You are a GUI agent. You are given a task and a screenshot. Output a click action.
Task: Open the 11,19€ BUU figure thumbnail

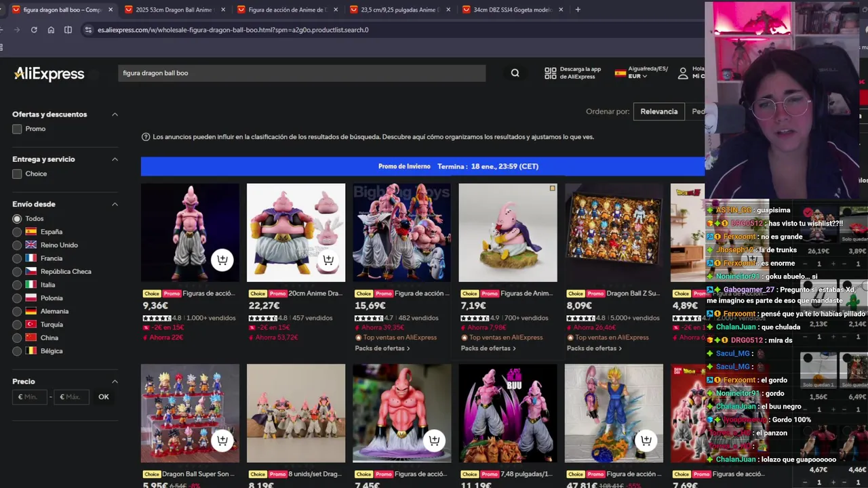click(x=508, y=413)
